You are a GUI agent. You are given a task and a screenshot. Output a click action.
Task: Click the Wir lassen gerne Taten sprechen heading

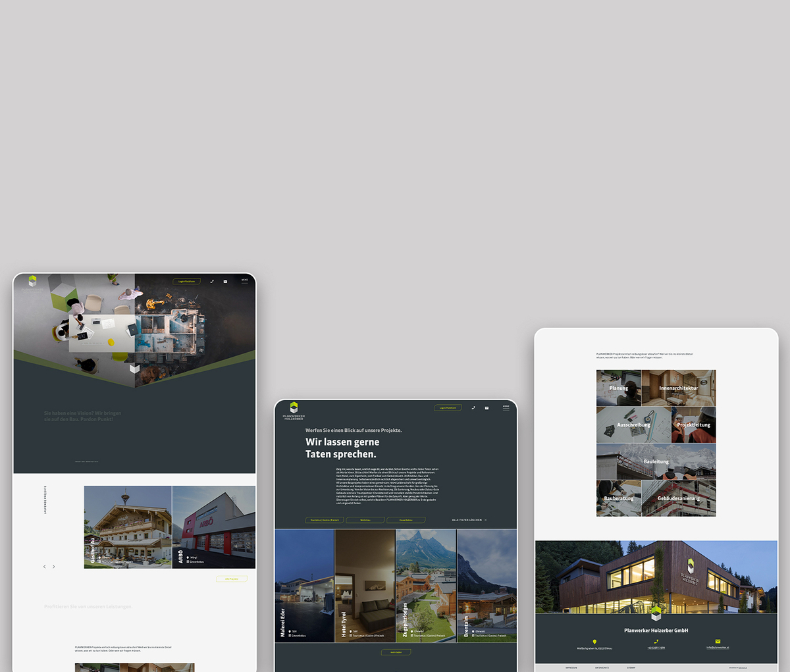click(342, 448)
